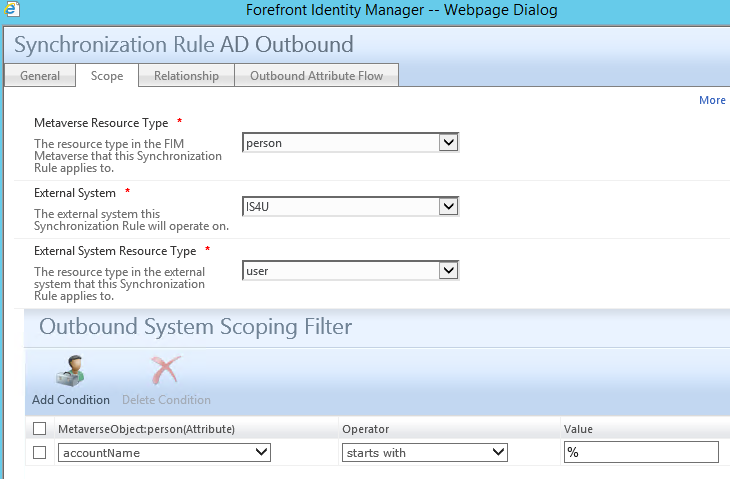The image size is (730, 479).
Task: Click the Internet Explorer icon in title bar
Action: click(12, 9)
